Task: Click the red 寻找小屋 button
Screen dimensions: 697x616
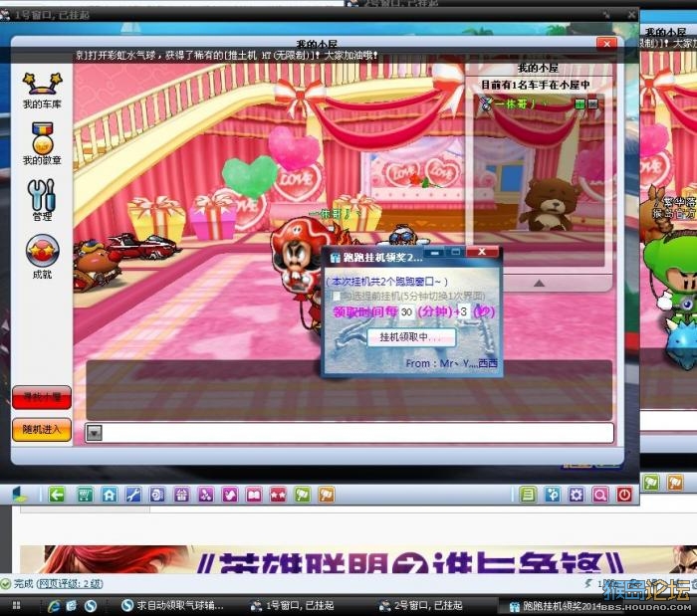Action: click(x=42, y=397)
